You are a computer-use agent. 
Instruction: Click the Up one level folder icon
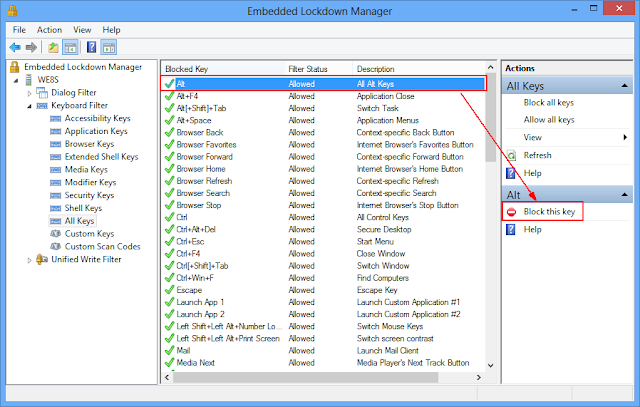53,47
